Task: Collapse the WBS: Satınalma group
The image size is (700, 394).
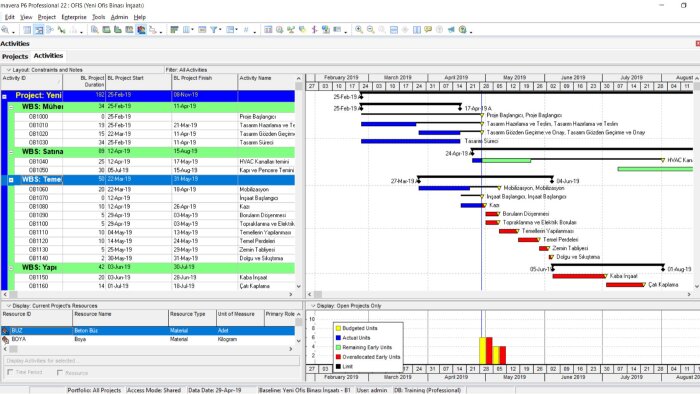Action: [12, 152]
